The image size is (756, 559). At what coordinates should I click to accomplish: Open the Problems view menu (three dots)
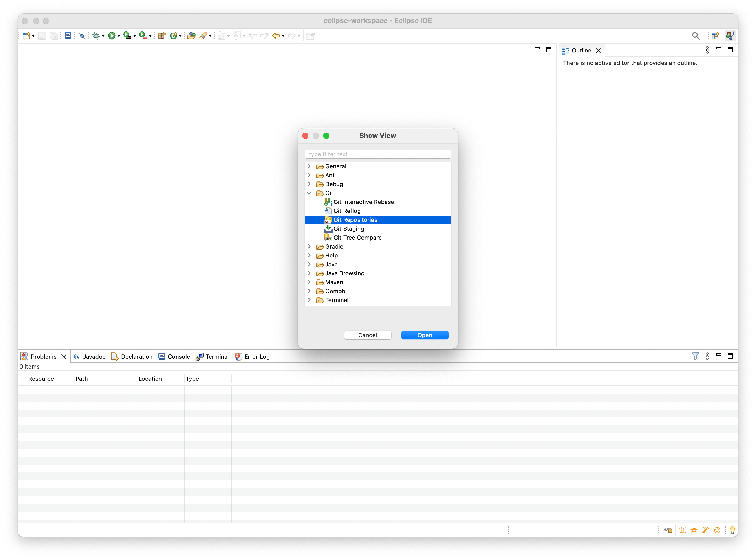[707, 356]
